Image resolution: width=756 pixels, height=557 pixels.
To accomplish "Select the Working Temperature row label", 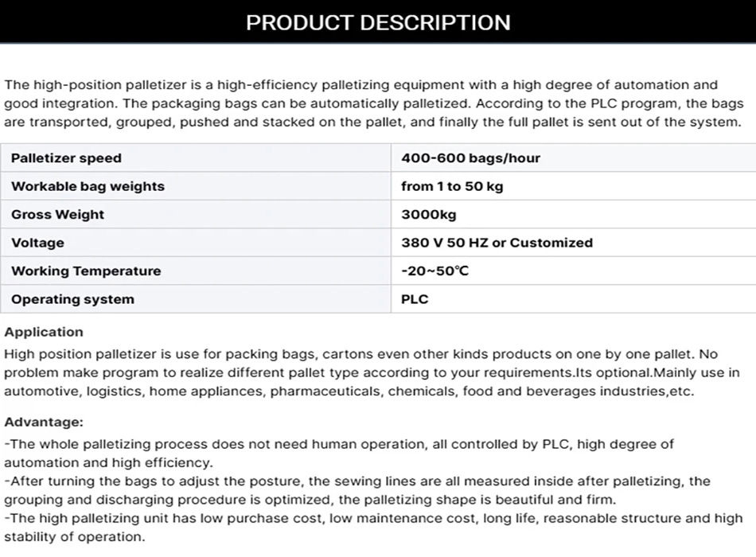I will coord(86,271).
